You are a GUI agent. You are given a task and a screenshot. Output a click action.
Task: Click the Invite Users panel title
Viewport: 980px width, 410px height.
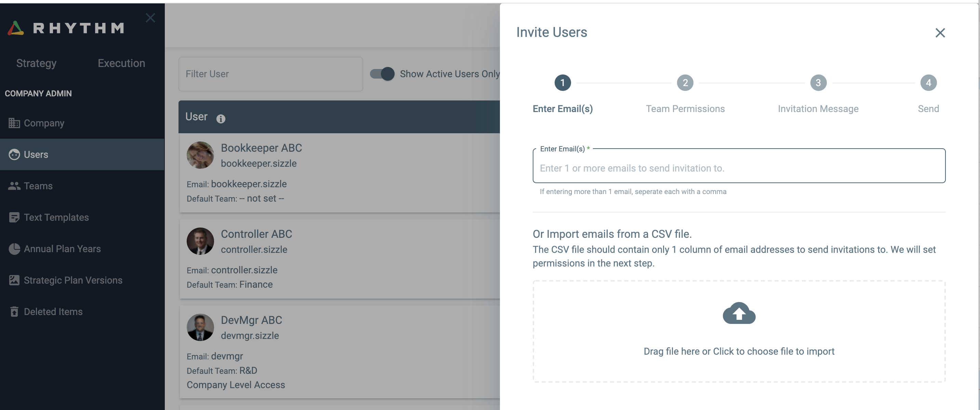(x=552, y=32)
